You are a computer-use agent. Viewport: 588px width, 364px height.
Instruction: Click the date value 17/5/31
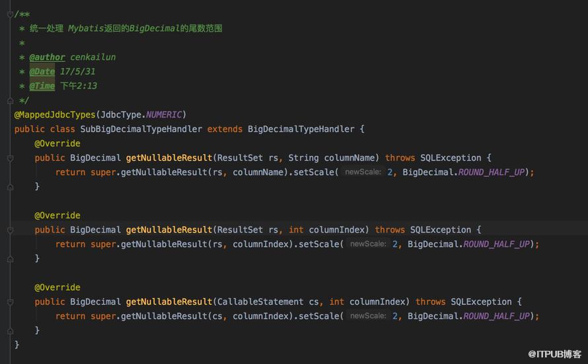pos(77,71)
